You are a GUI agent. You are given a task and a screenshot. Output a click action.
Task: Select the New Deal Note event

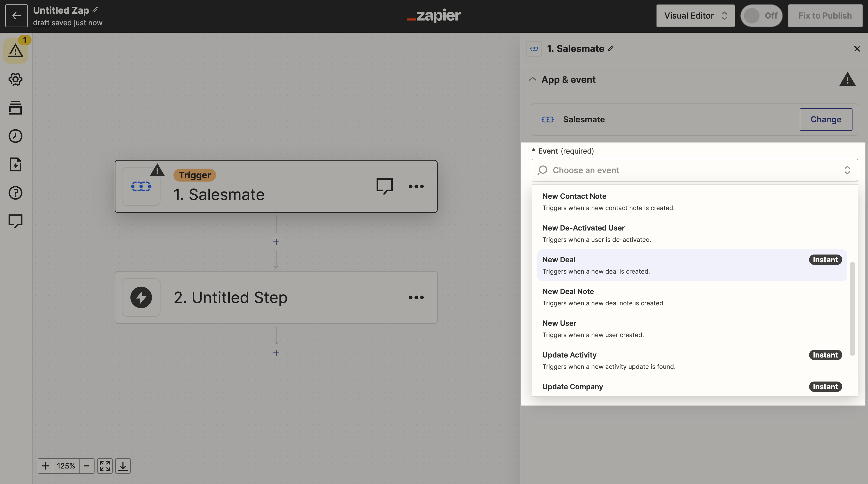click(x=692, y=297)
